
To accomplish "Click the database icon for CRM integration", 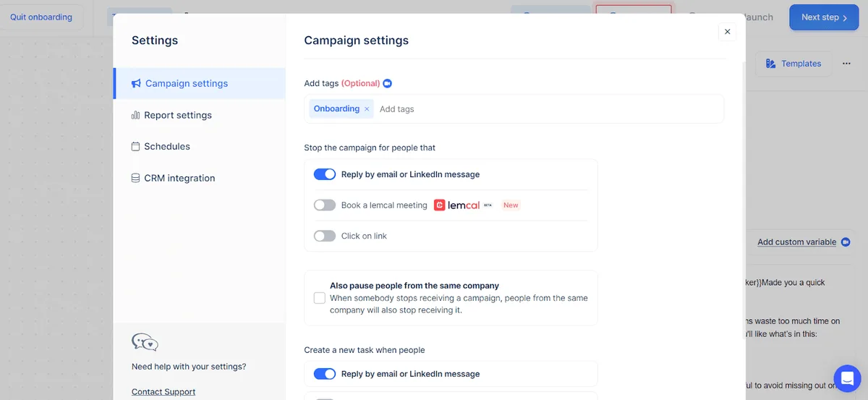I will point(135,178).
